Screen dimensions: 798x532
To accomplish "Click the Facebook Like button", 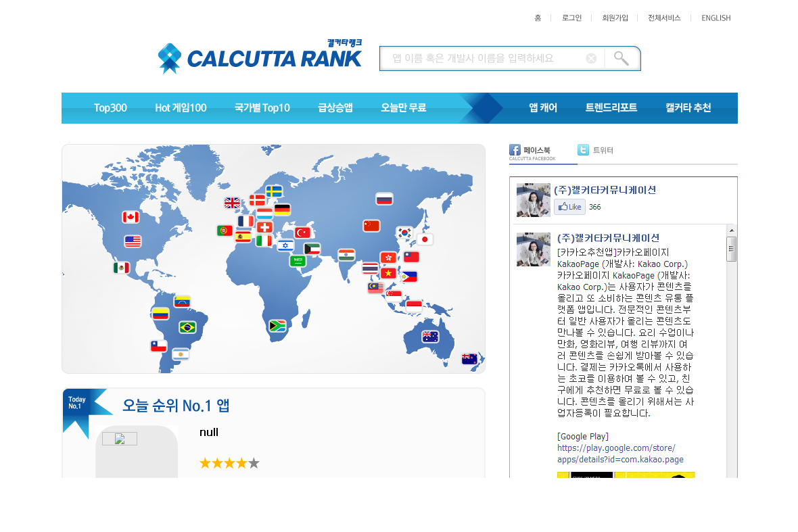I will point(569,207).
